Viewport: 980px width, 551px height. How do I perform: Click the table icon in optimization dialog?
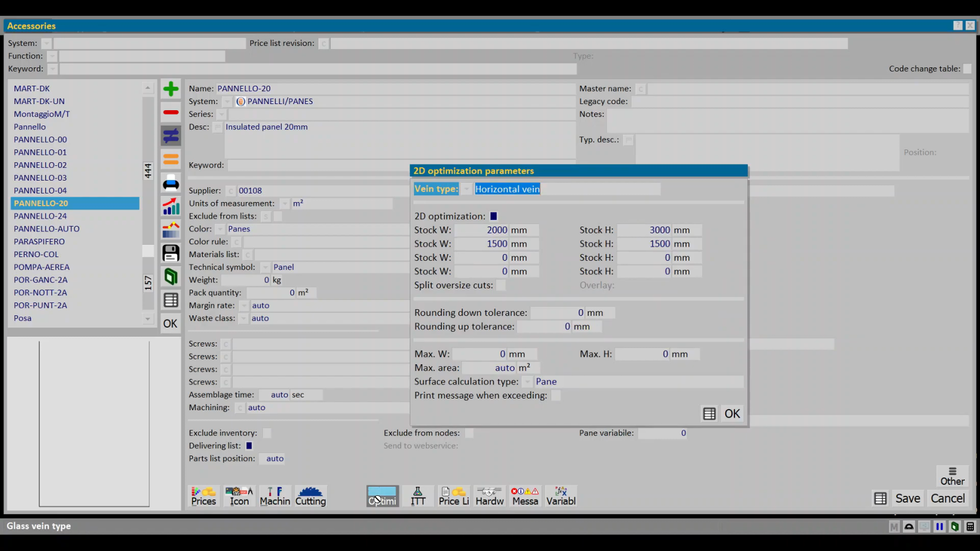(709, 414)
